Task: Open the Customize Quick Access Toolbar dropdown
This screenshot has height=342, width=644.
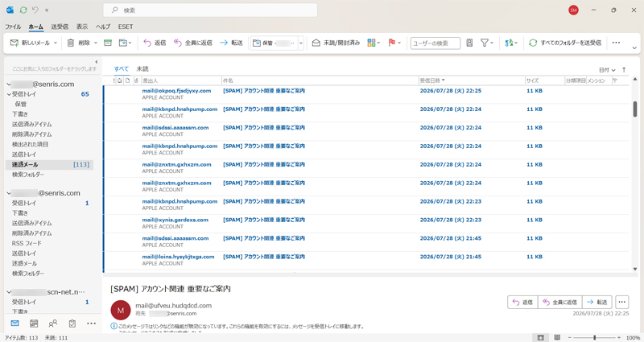Action: point(47,10)
